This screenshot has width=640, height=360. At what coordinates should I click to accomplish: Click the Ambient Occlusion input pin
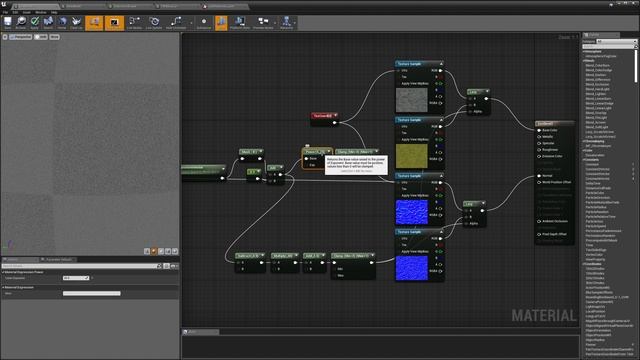pos(539,221)
